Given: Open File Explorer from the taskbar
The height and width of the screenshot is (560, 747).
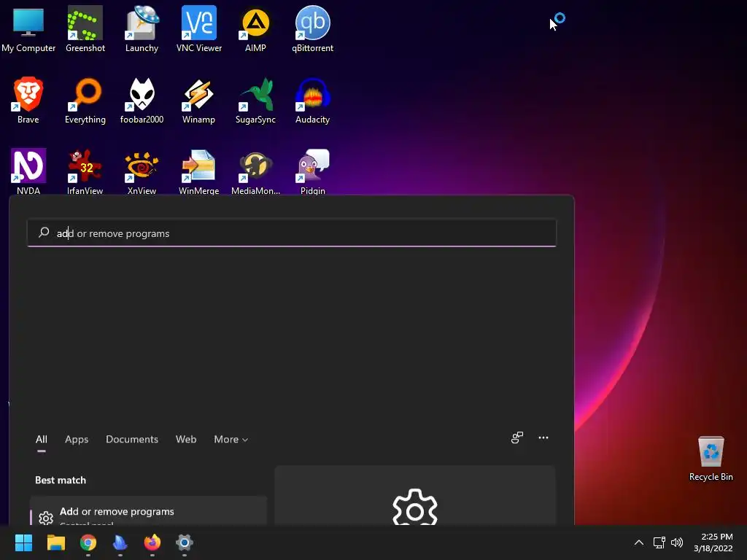Looking at the screenshot, I should (55, 542).
